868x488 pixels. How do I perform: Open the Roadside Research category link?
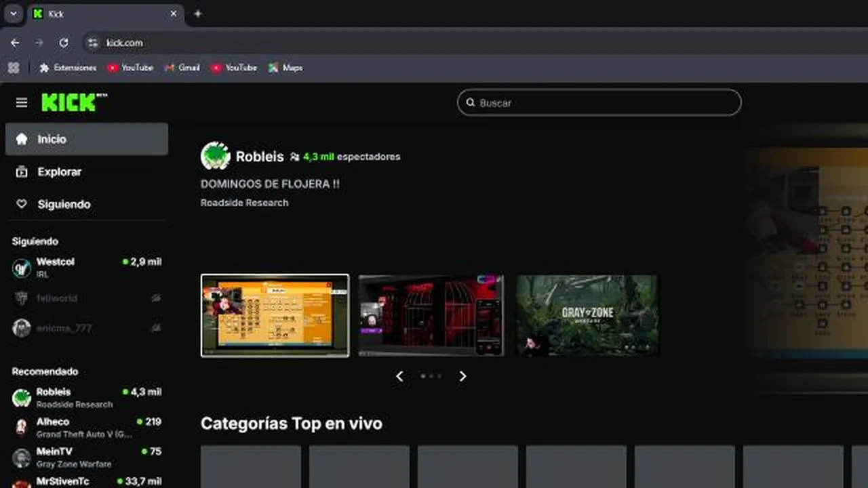pos(244,203)
